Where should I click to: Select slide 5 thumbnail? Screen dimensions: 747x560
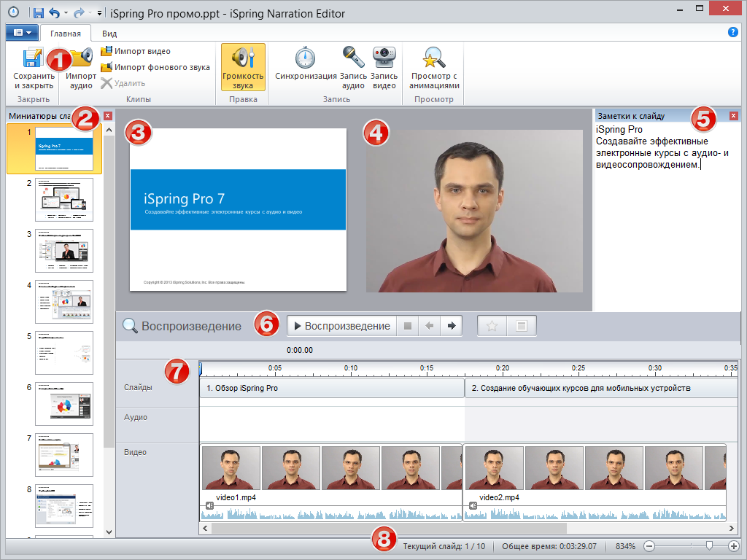point(64,353)
